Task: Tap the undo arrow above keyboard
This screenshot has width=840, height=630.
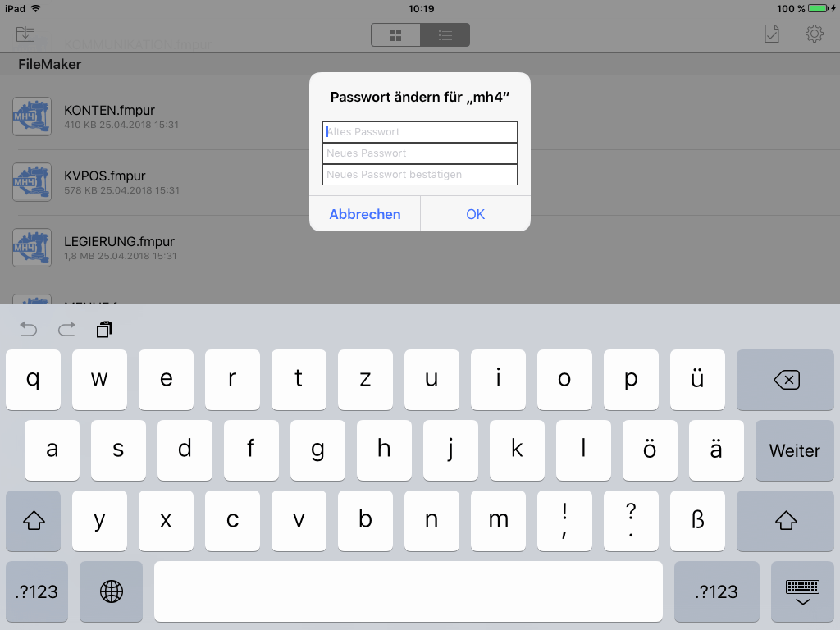Action: pos(29,328)
